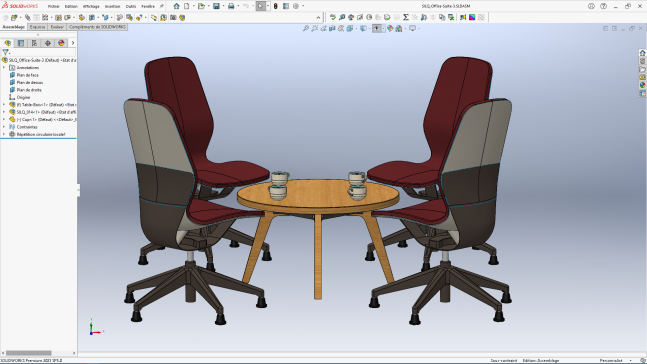
Task: Click the Help question mark icon
Action: (603, 6)
